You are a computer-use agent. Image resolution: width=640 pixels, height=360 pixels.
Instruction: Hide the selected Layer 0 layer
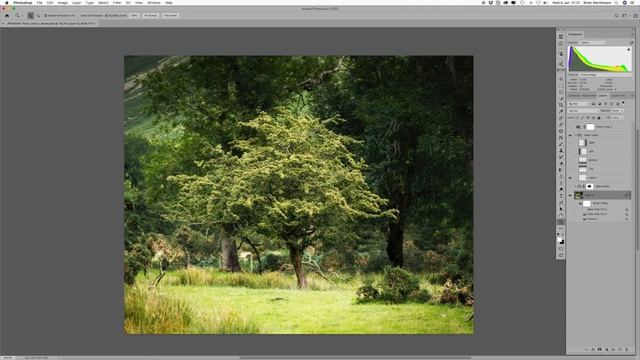click(x=570, y=195)
